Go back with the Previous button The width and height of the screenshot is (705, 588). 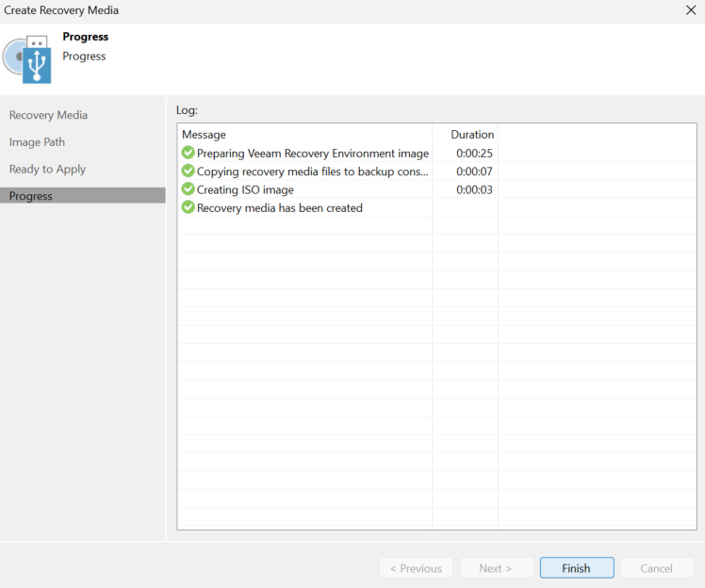(416, 568)
